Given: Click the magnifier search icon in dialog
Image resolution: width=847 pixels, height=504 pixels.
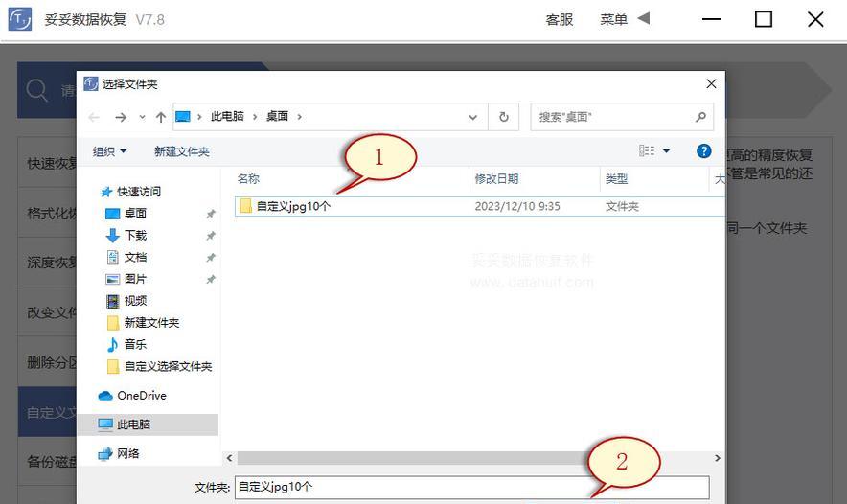Looking at the screenshot, I should tap(700, 117).
